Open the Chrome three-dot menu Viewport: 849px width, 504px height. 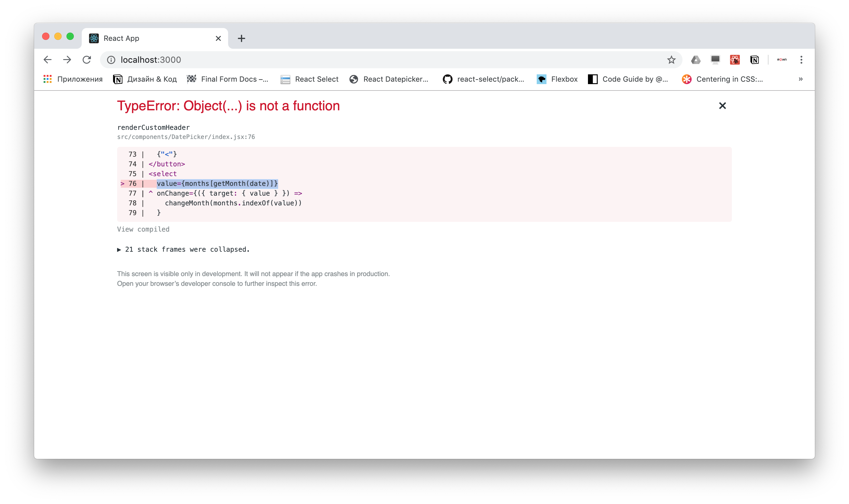click(802, 60)
